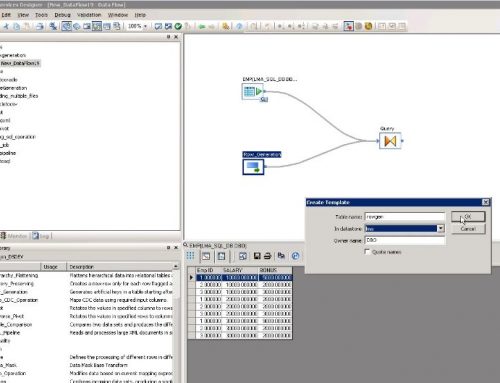Select the Query transform node icon

(x=390, y=141)
